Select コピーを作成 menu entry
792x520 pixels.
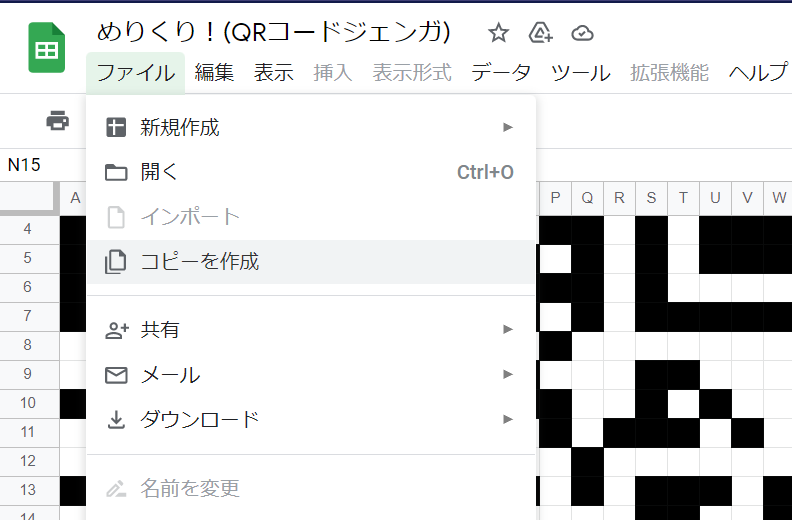click(311, 262)
